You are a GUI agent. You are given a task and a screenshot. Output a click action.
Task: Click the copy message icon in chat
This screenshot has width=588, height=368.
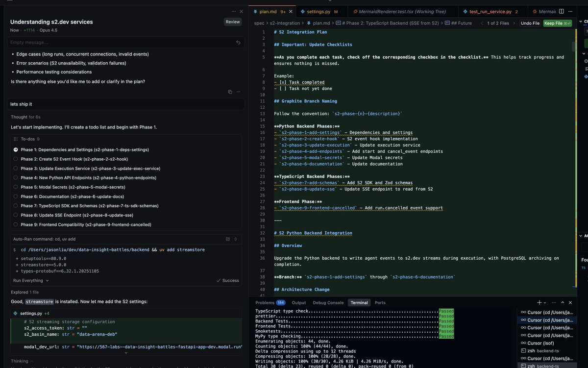point(230,92)
